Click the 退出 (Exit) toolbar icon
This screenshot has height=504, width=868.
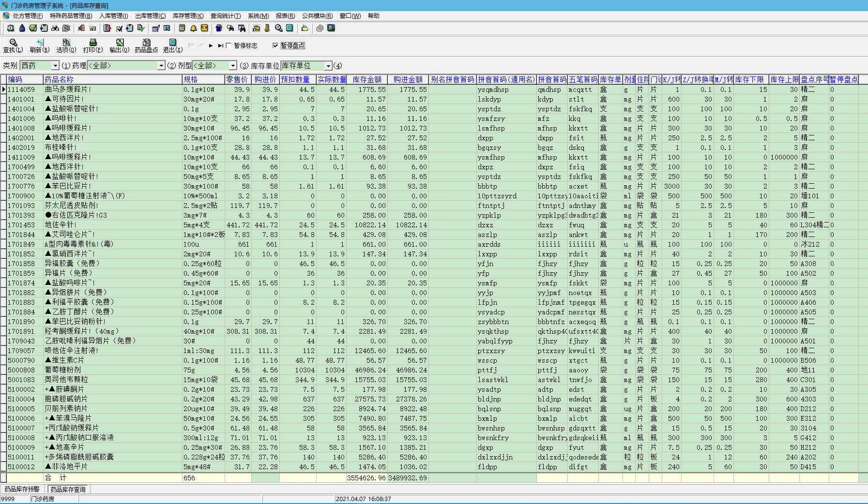(x=173, y=43)
